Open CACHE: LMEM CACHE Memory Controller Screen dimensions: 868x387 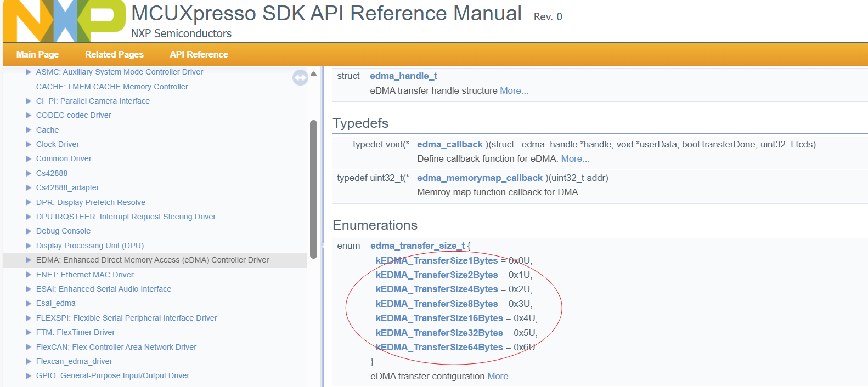(x=112, y=87)
